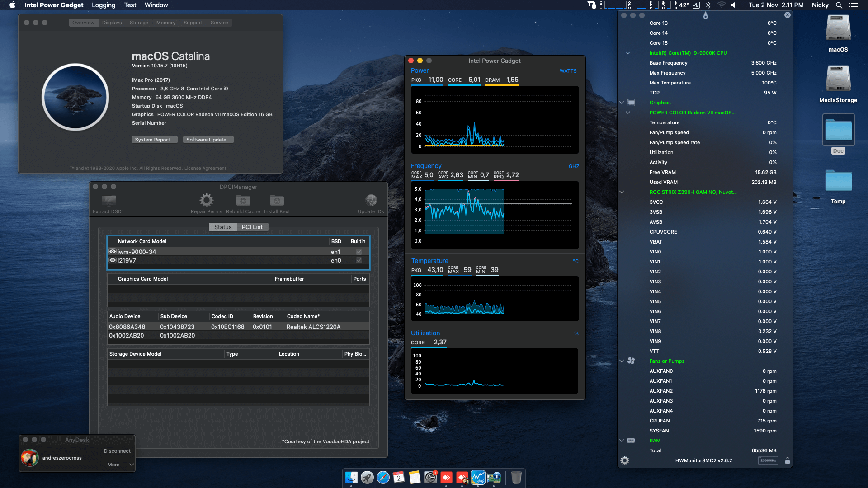Open Spotlight search in menu bar
Image resolution: width=868 pixels, height=488 pixels.
click(839, 5)
